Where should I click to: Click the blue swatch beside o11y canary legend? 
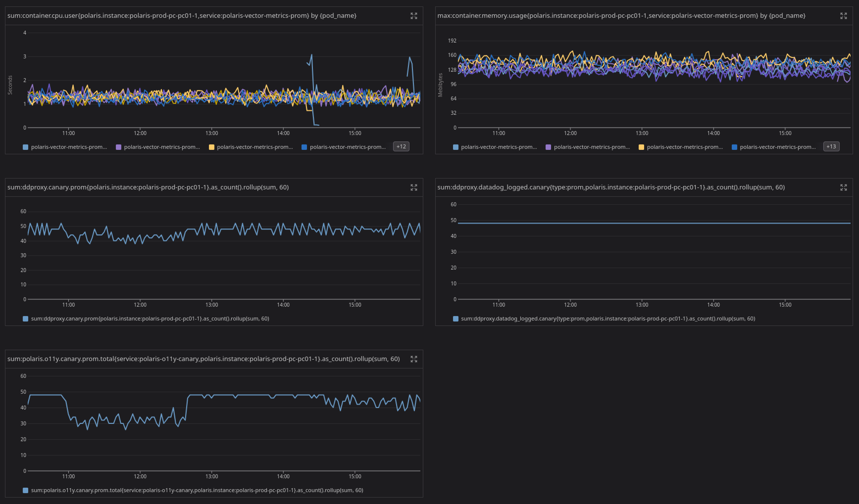click(x=25, y=490)
